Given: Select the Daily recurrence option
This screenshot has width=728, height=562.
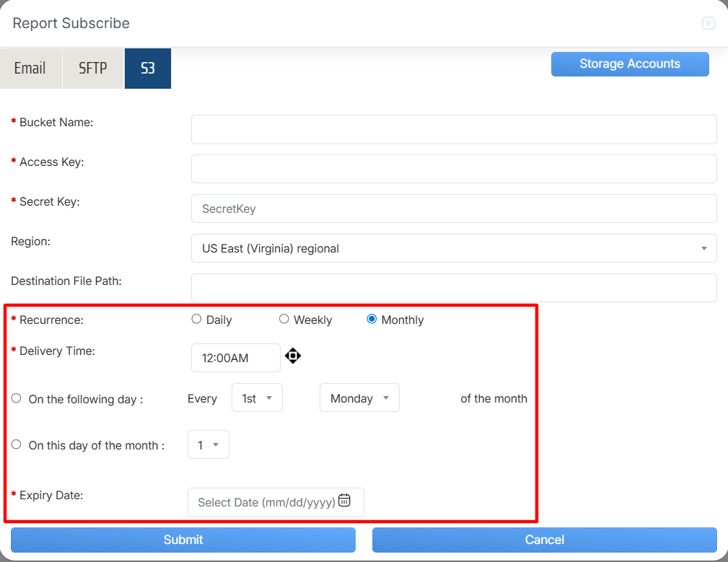Looking at the screenshot, I should pyautogui.click(x=196, y=319).
